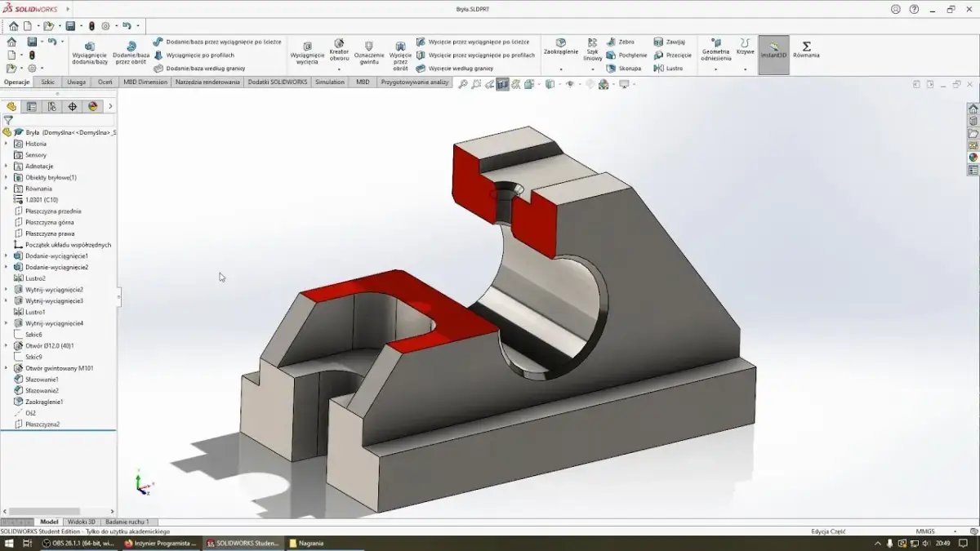Screen dimensions: 980x551
Task: Click the MMGS units status button
Action: coord(924,531)
